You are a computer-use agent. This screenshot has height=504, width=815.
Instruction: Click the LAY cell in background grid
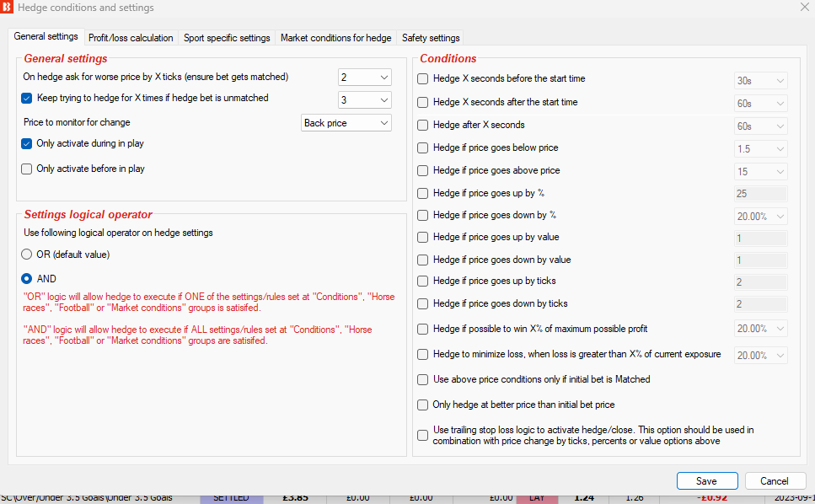tap(537, 498)
